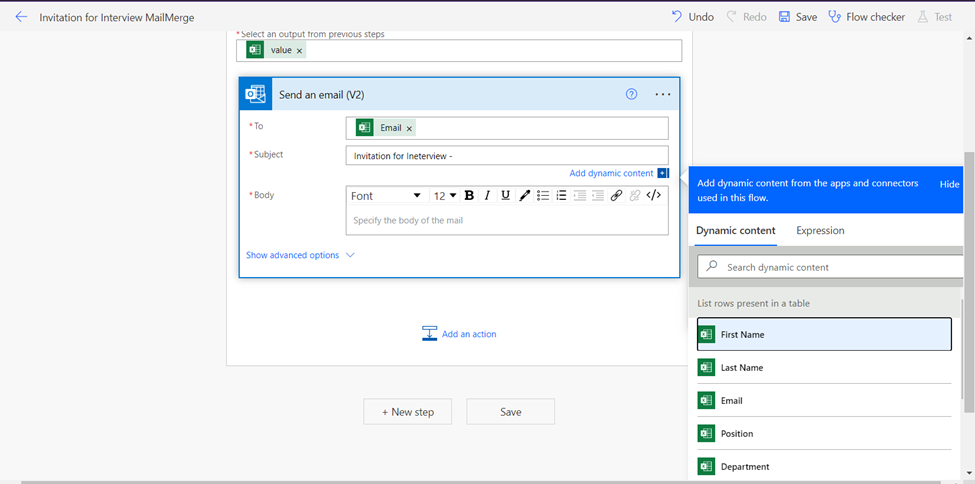Remove the value token
975x484 pixels.
pos(299,51)
